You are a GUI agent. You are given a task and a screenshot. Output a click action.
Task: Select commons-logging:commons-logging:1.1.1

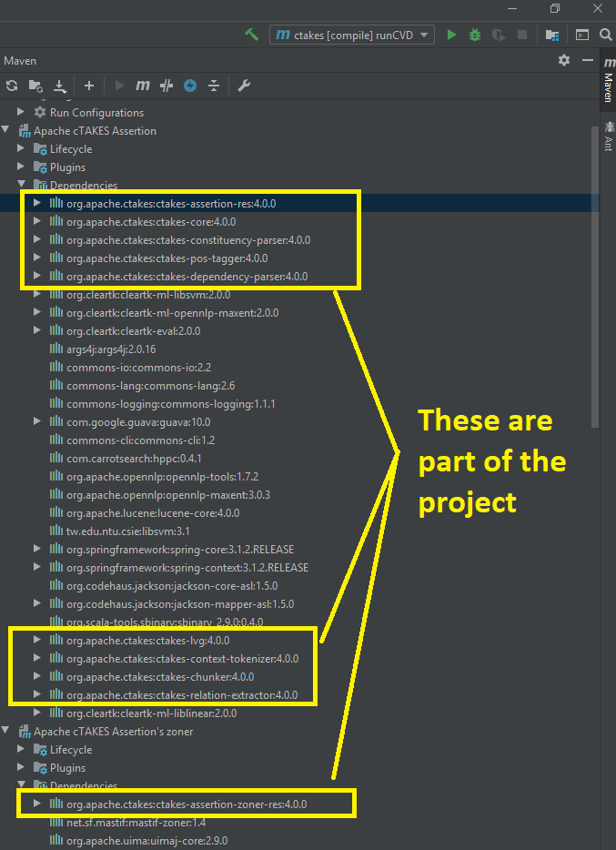pyautogui.click(x=171, y=404)
